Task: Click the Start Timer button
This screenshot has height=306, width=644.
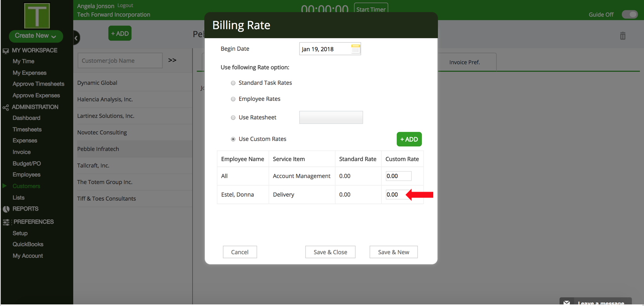Action: (371, 9)
